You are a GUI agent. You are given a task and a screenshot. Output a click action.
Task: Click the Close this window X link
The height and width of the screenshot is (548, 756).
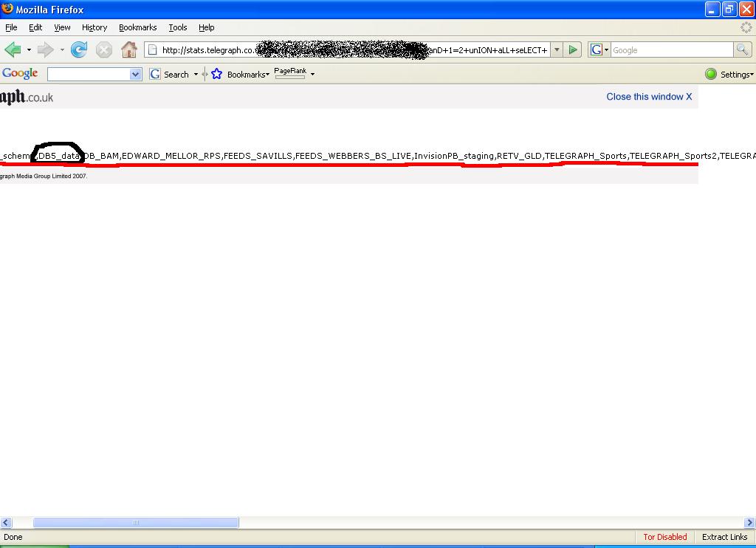[649, 97]
